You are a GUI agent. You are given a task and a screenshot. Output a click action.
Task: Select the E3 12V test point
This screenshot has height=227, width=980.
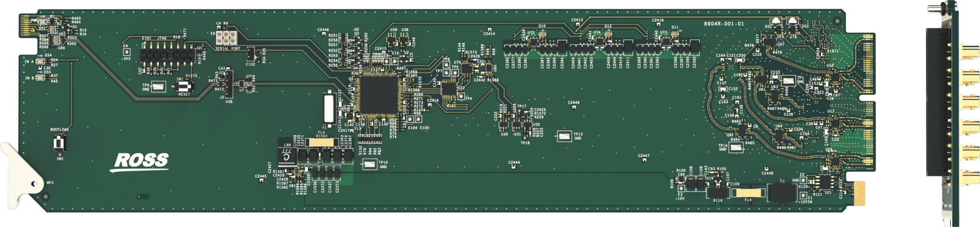(x=681, y=188)
